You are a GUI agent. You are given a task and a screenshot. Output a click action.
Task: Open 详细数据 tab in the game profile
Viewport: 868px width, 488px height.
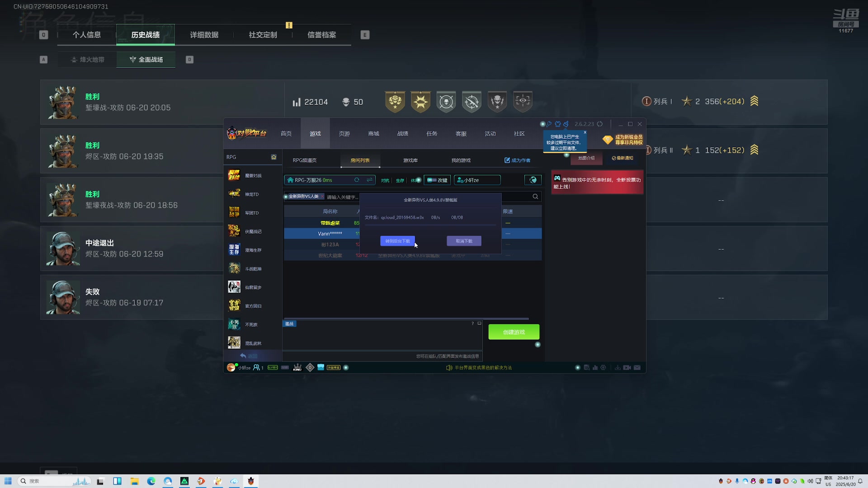pyautogui.click(x=204, y=35)
